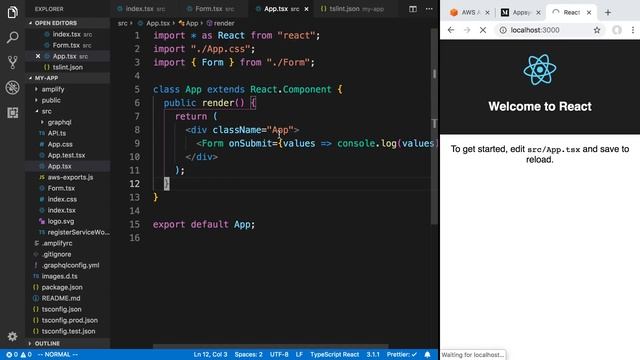Open logo.svg in the file tree

pos(60,221)
